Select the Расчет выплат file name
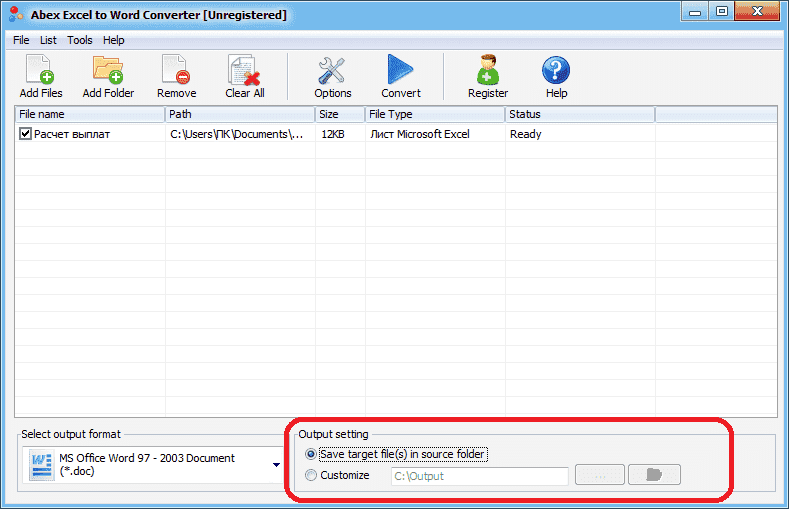The image size is (789, 509). (72, 134)
